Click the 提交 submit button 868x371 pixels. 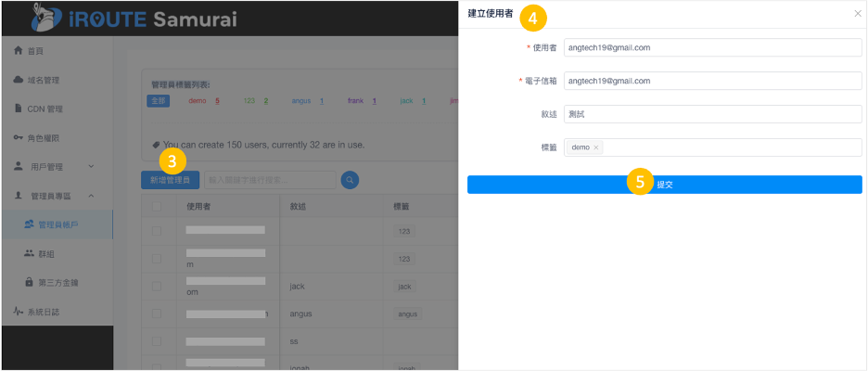pos(664,185)
